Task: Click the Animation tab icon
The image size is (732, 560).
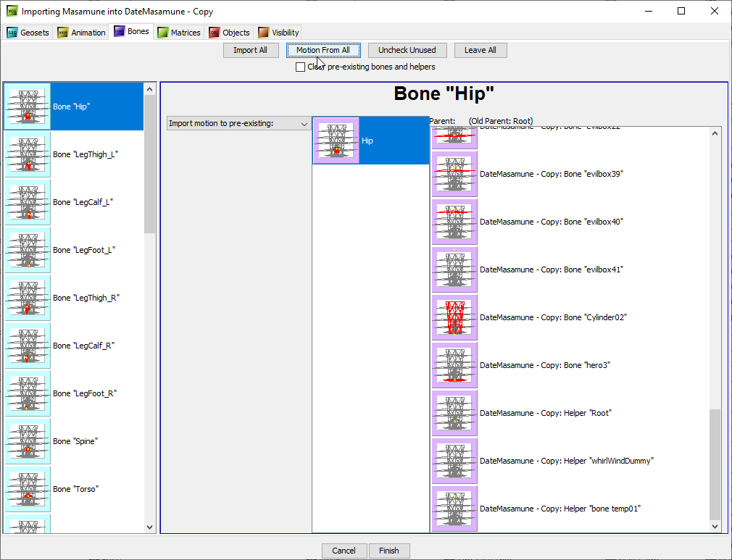Action: pos(62,33)
